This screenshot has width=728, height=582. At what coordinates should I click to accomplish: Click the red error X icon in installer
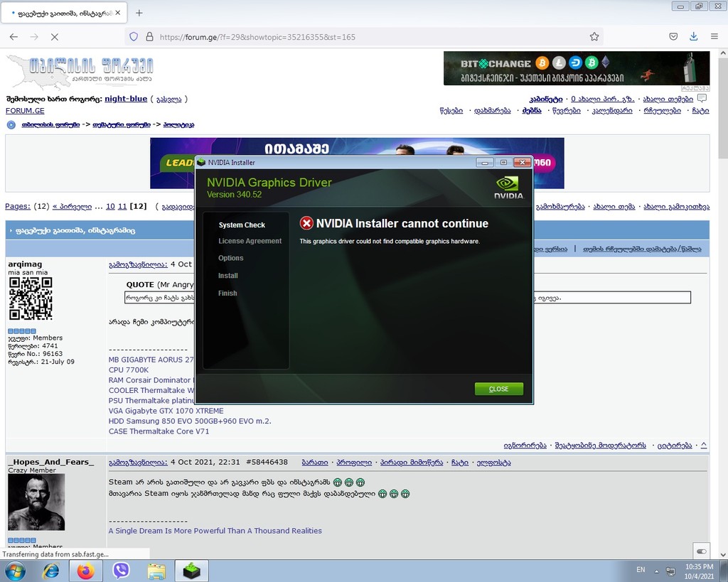click(x=306, y=223)
